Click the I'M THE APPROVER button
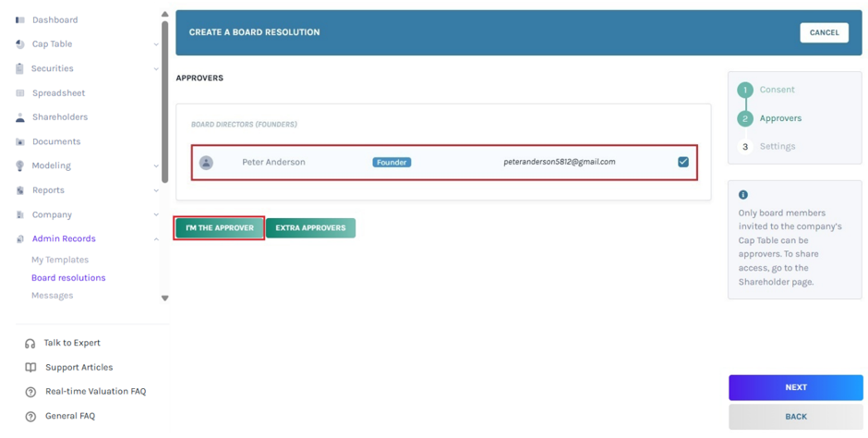Screen dimensions: 868x438 pyautogui.click(x=220, y=228)
